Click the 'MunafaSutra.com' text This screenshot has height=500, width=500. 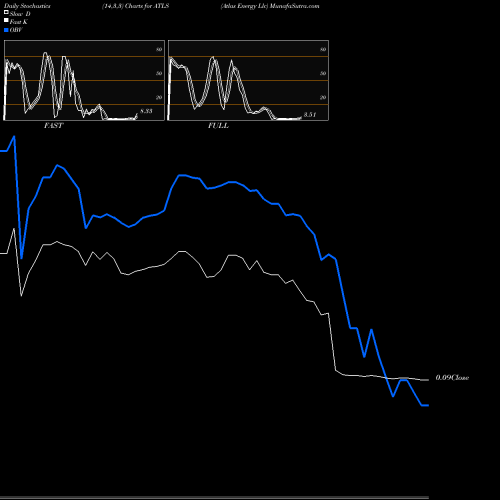coord(294,6)
